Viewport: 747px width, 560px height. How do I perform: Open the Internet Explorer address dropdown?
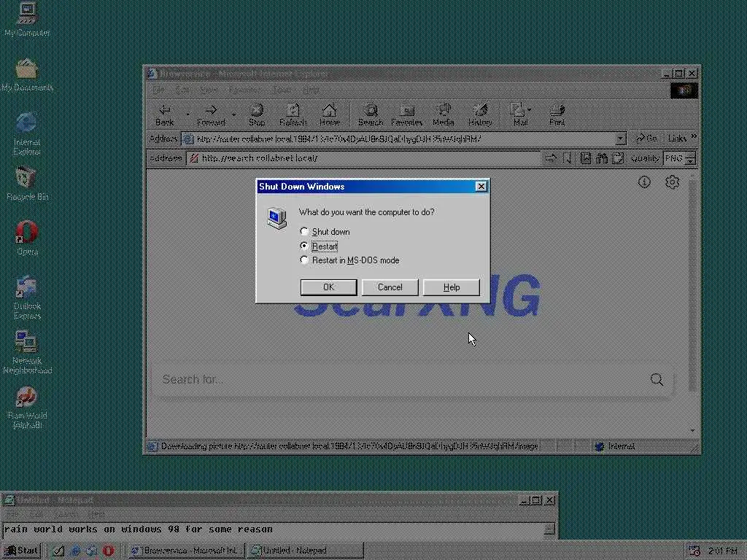coord(620,139)
